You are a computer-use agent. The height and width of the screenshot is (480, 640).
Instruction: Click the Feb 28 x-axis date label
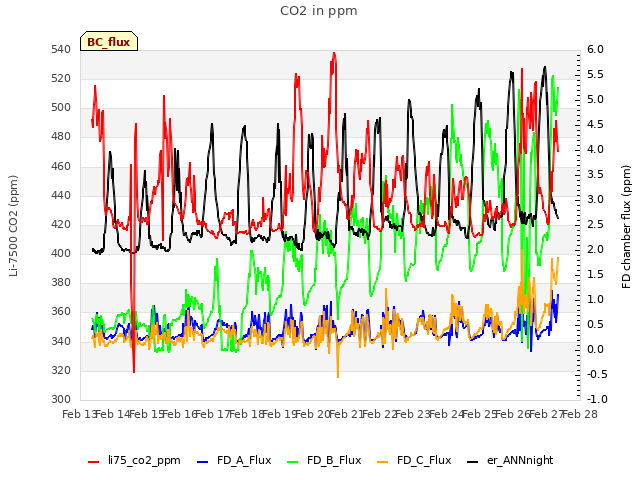click(580, 414)
